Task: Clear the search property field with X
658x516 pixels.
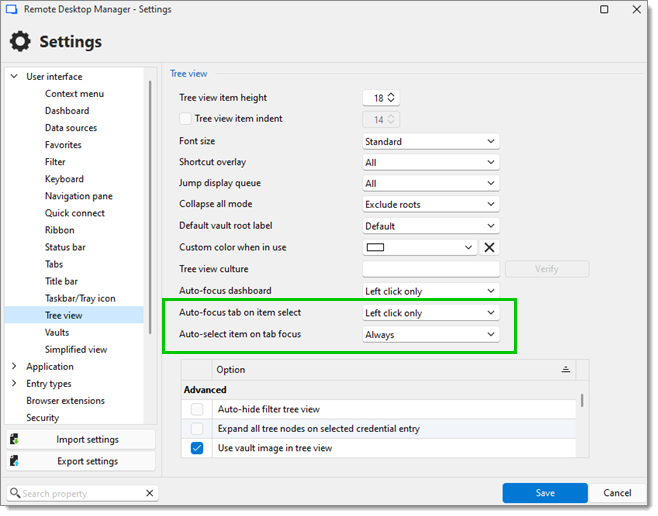Action: 150,493
